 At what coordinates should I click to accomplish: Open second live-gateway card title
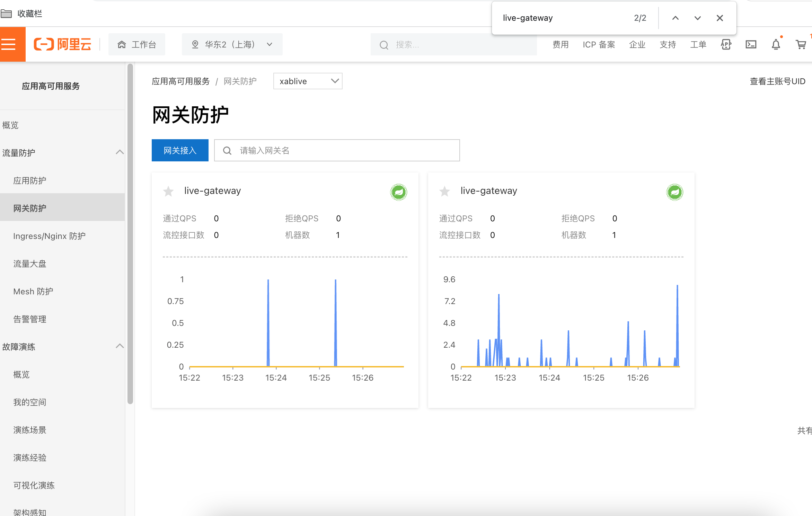[x=489, y=190]
